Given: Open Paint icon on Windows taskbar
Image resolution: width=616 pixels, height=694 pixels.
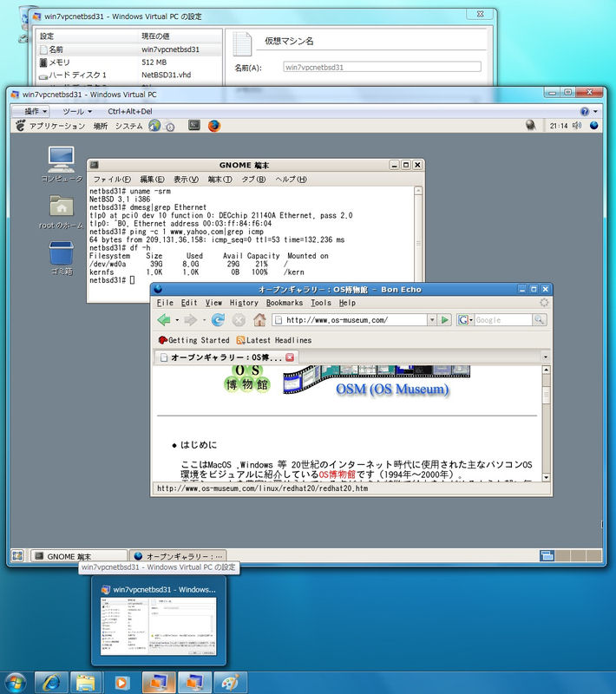Looking at the screenshot, I should coord(230,683).
